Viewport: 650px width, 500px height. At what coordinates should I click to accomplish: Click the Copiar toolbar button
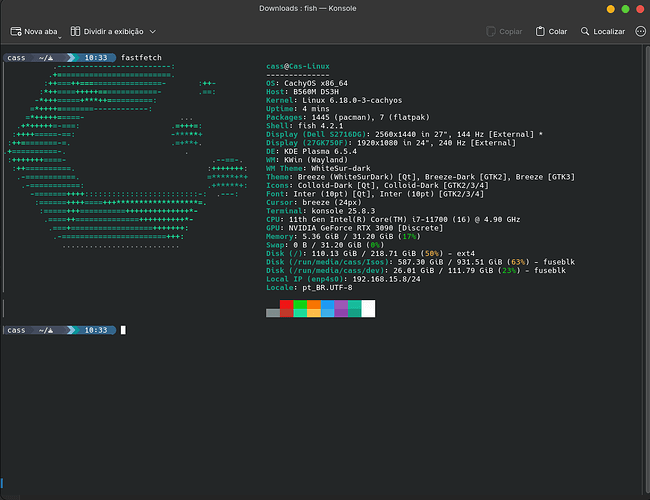[503, 31]
